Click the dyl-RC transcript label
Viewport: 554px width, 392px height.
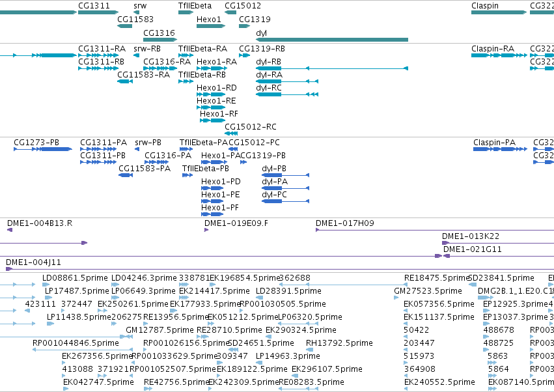(x=268, y=88)
